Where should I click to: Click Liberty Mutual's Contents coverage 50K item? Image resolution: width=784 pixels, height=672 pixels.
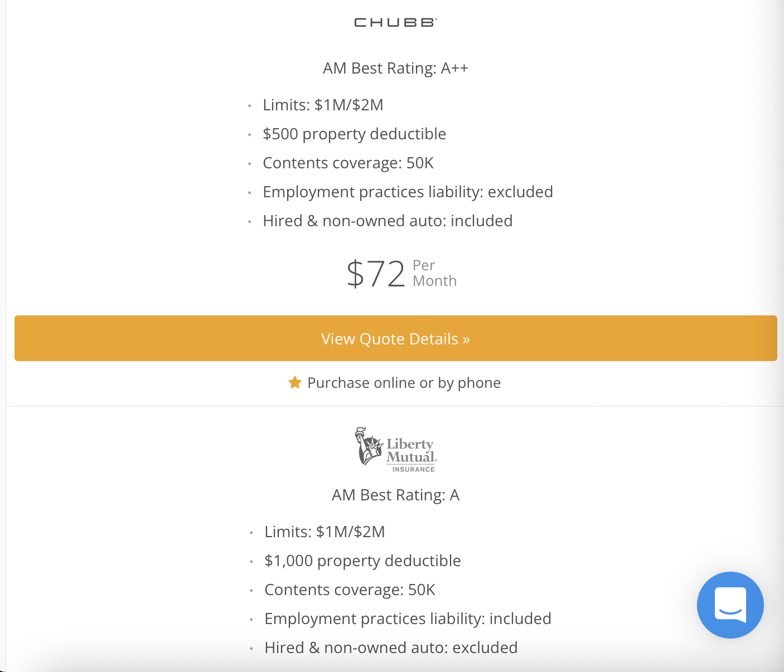[350, 590]
